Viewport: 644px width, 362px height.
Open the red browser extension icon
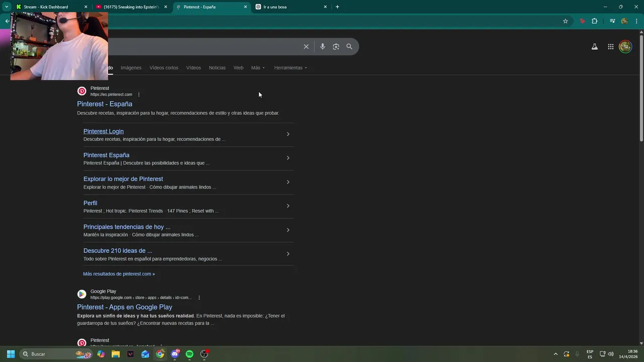pyautogui.click(x=582, y=21)
